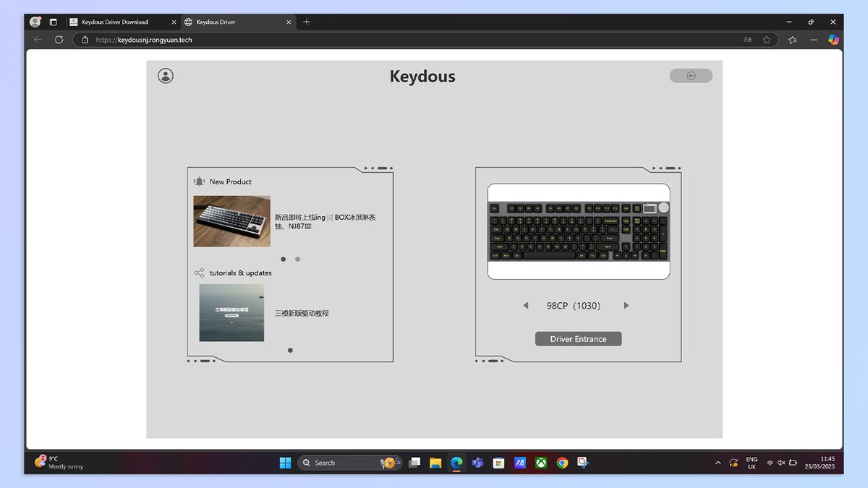
Task: Click the next arrow beside 98CP (1030)
Action: coord(626,305)
